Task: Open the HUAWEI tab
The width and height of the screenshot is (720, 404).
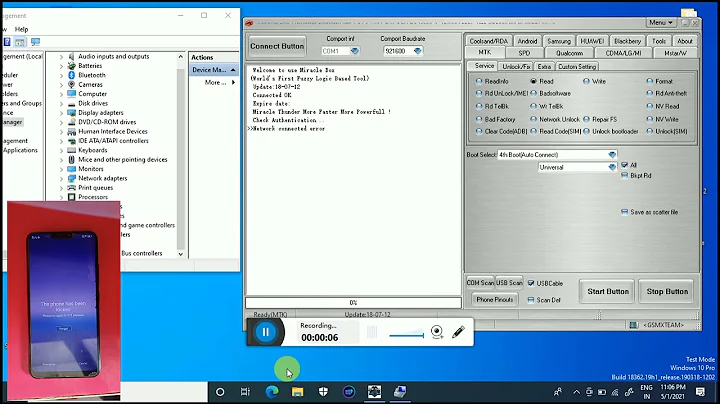Action: click(x=592, y=41)
